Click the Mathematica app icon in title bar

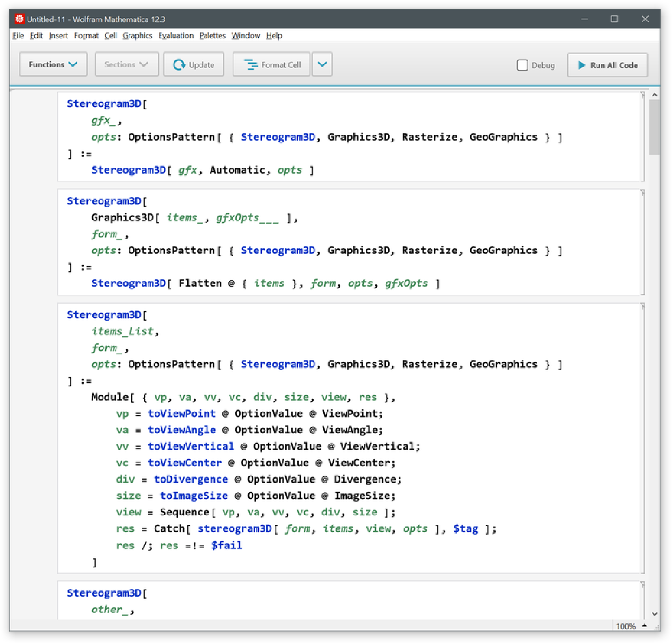pyautogui.click(x=20, y=19)
